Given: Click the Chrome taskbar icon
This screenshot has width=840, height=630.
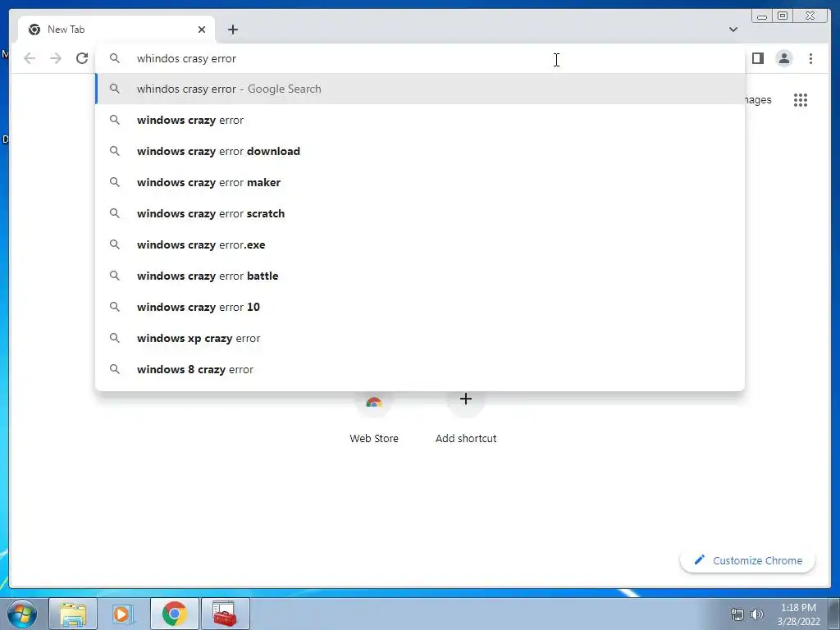Looking at the screenshot, I should 174,614.
